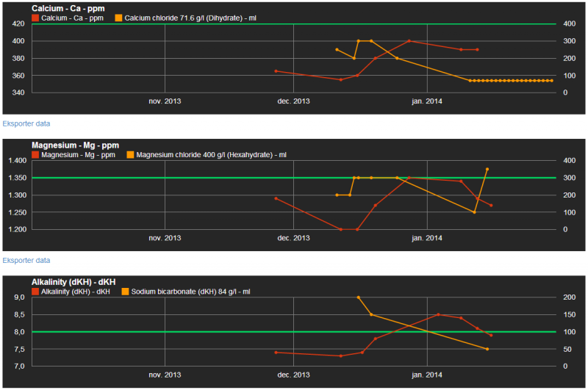Select first red data point in Calcium chart
Image resolution: width=588 pixels, height=390 pixels.
276,71
